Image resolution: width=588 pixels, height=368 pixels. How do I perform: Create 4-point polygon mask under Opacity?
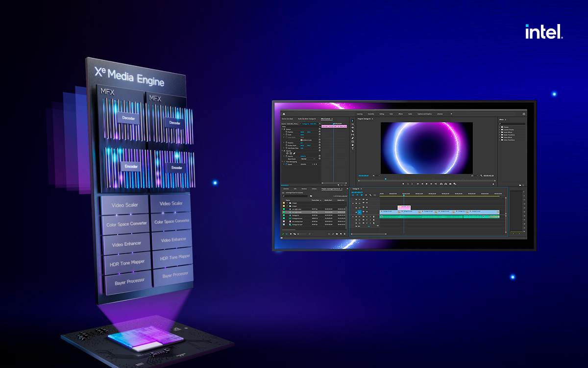point(291,154)
